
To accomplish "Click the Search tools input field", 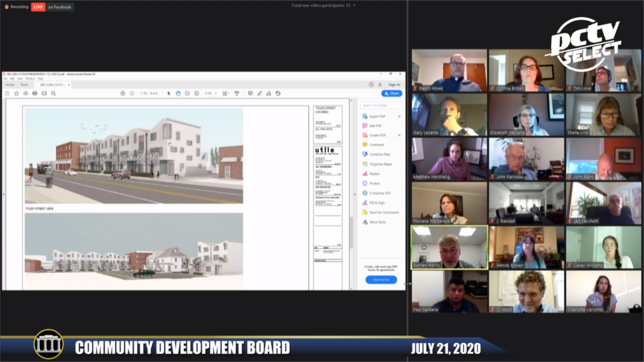I will click(x=381, y=106).
